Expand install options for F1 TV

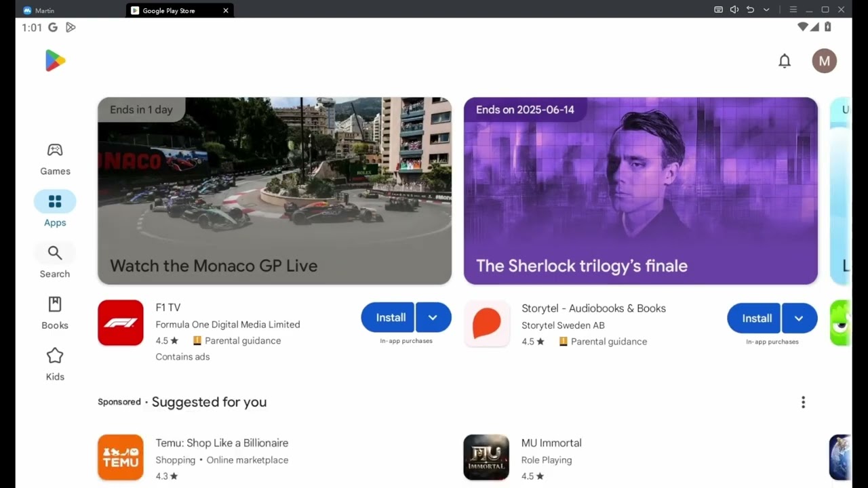(x=433, y=317)
